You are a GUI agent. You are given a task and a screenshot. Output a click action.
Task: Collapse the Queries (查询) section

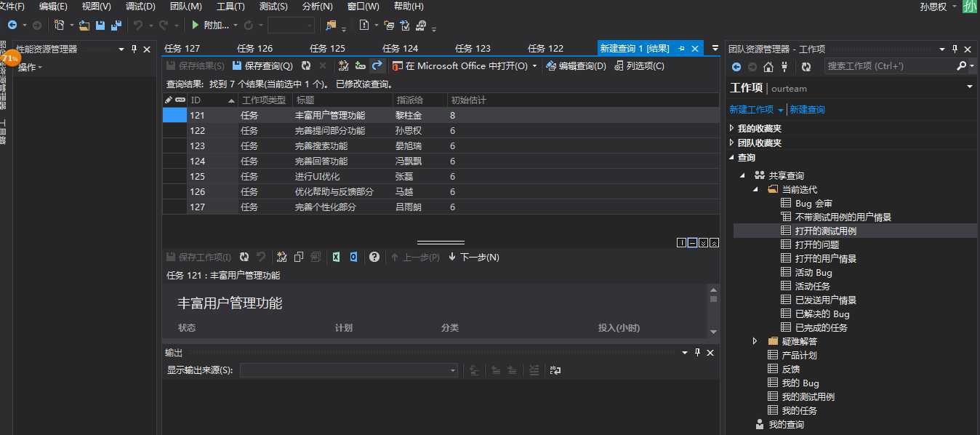[x=732, y=158]
